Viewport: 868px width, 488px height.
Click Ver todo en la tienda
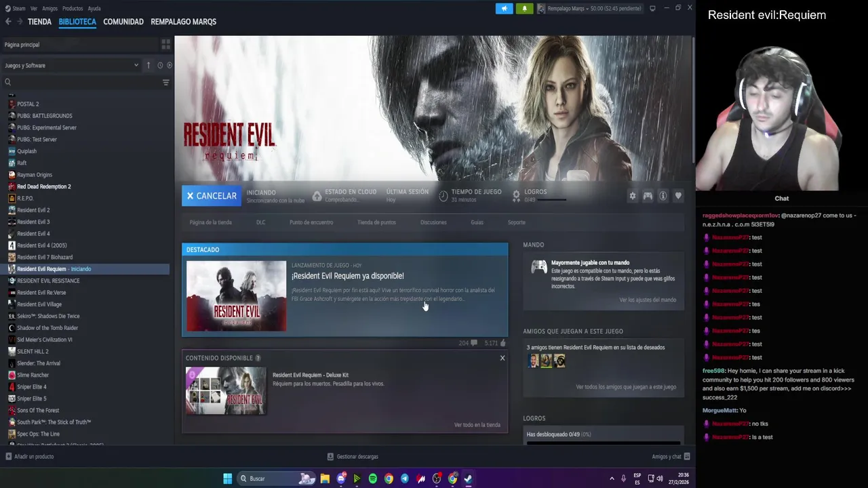[477, 425]
